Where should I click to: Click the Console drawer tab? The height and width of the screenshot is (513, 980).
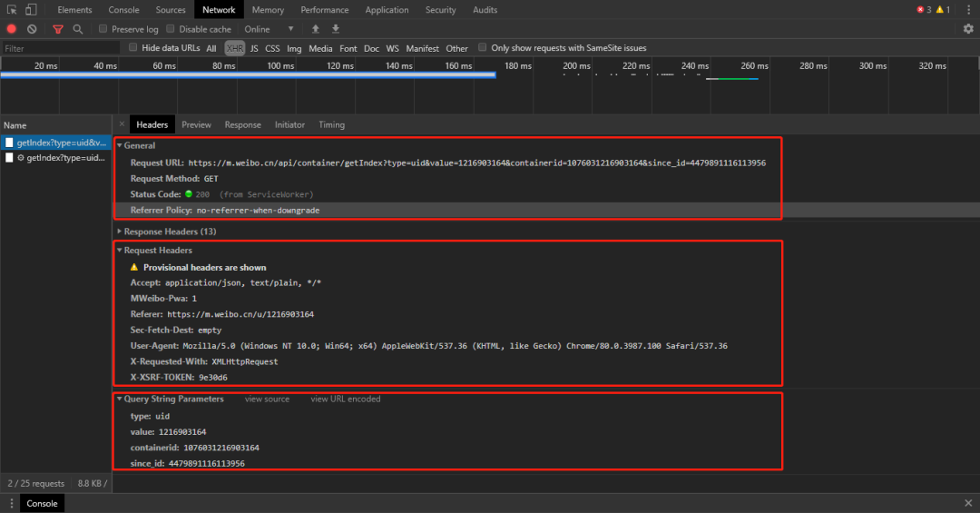pyautogui.click(x=42, y=503)
